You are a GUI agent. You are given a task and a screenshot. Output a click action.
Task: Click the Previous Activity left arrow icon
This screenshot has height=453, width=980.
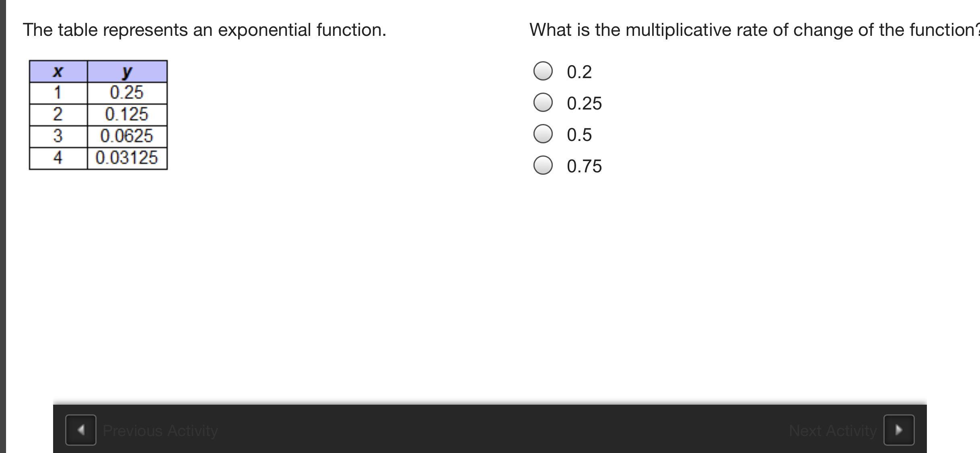[x=80, y=430]
